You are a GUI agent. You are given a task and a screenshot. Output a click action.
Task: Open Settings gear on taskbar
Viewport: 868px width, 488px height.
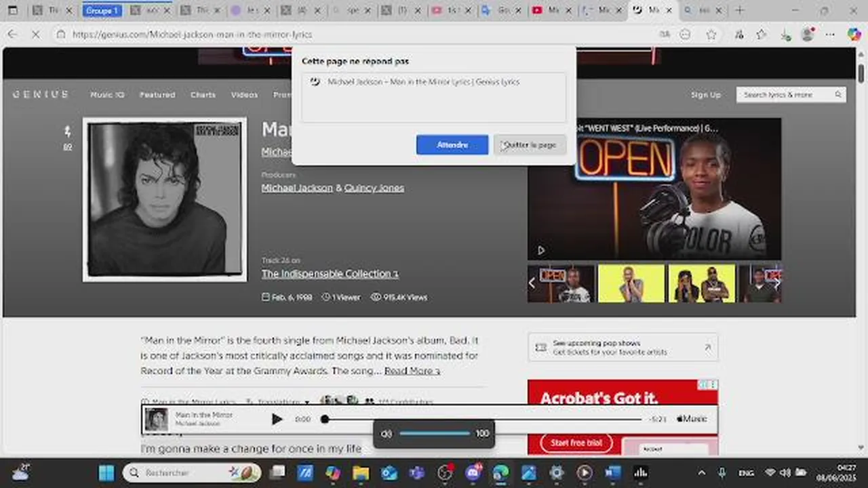click(556, 472)
